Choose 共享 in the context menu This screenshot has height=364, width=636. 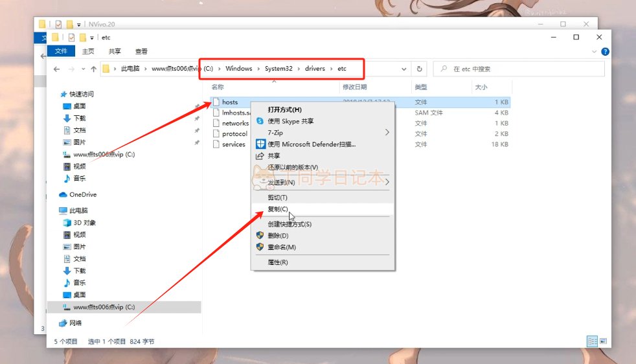click(x=323, y=155)
